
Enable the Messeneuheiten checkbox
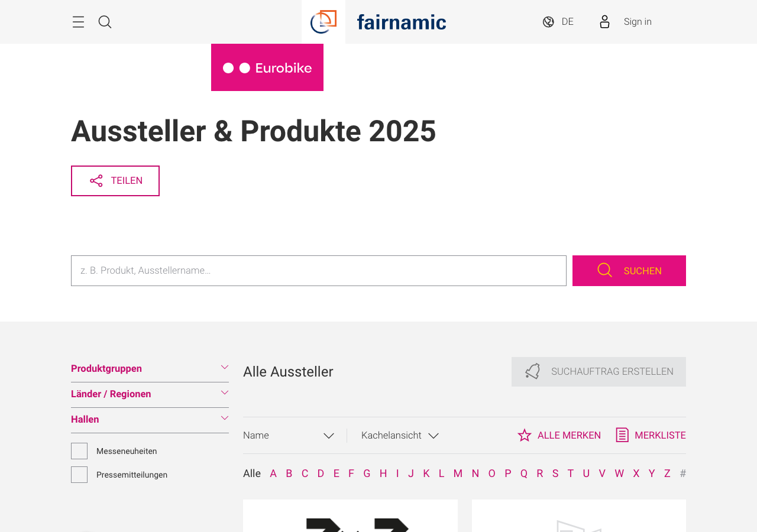[x=79, y=450]
